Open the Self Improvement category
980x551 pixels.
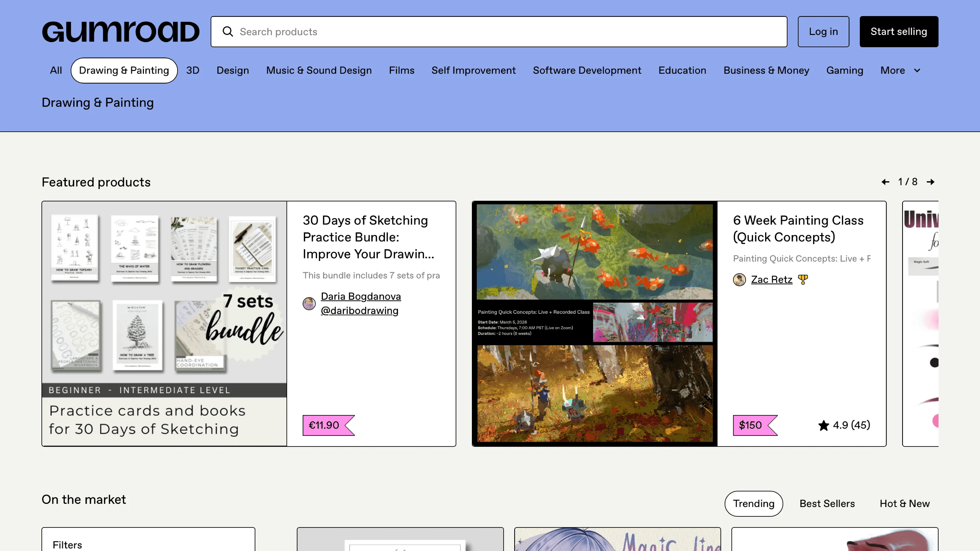[474, 70]
